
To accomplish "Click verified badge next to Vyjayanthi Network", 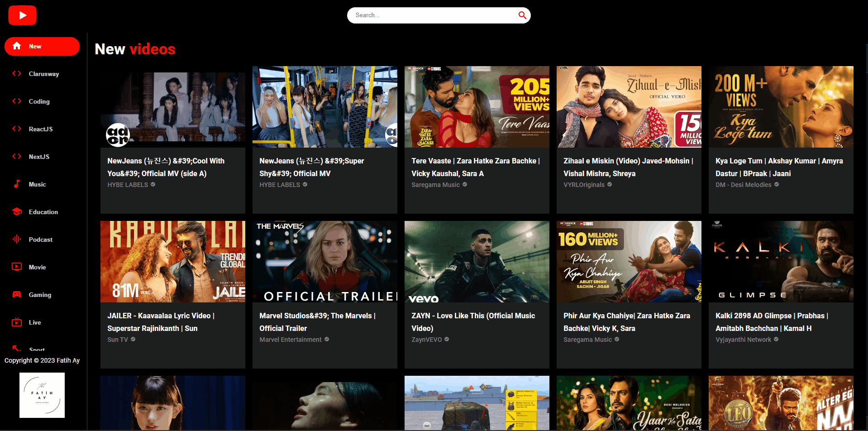I will click(x=776, y=339).
